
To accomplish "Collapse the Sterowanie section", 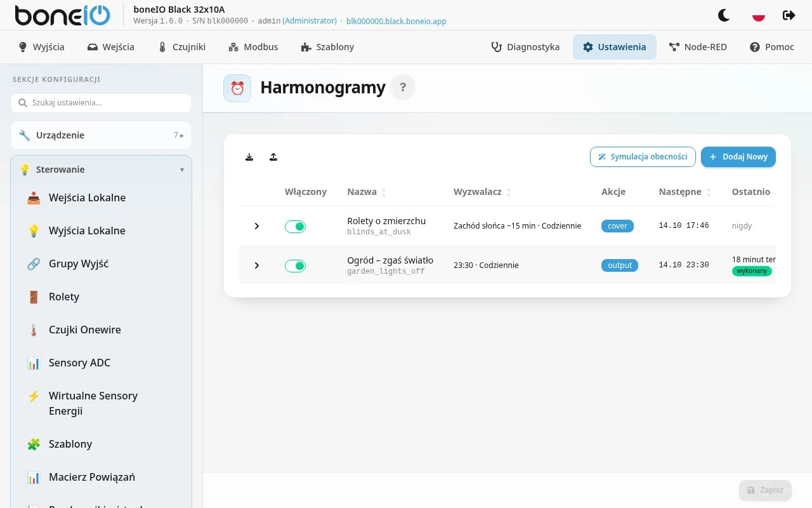I will click(101, 170).
